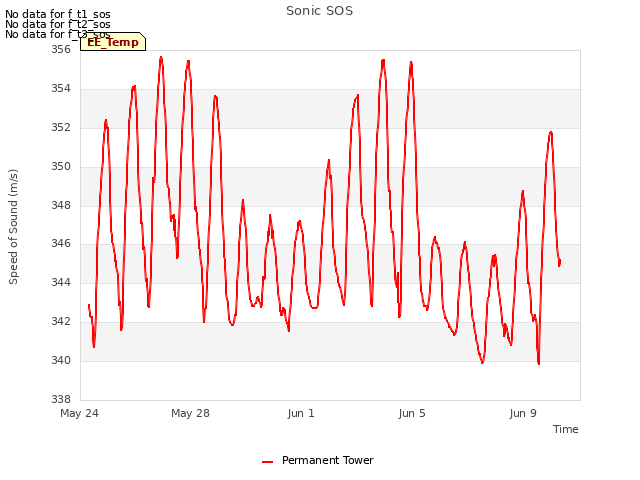
Task: Click the EE_Temp annotation label
Action: point(113,42)
